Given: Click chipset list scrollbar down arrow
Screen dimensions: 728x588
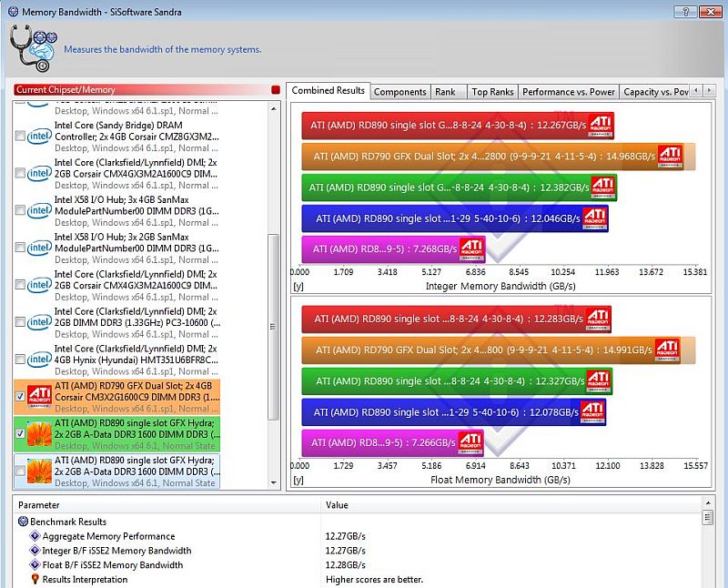Looking at the screenshot, I should [274, 482].
